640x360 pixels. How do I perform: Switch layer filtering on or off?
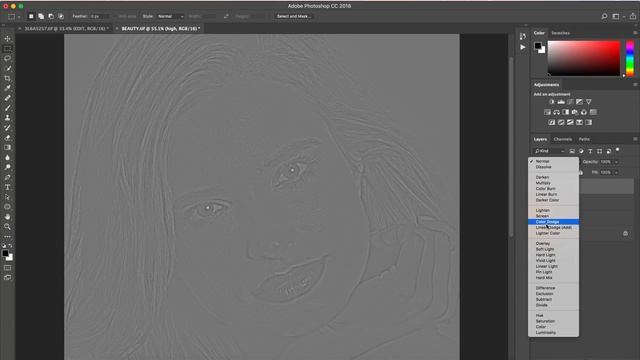(618, 150)
